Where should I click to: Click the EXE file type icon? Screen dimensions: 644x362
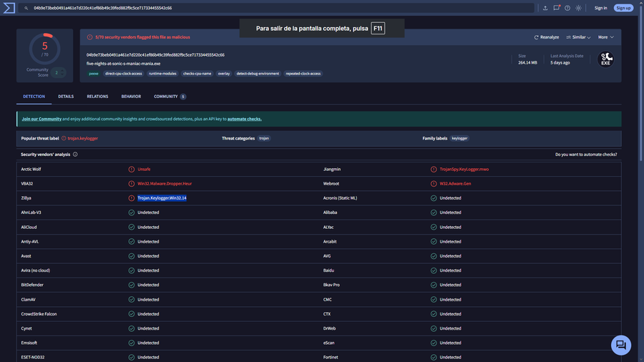605,59
